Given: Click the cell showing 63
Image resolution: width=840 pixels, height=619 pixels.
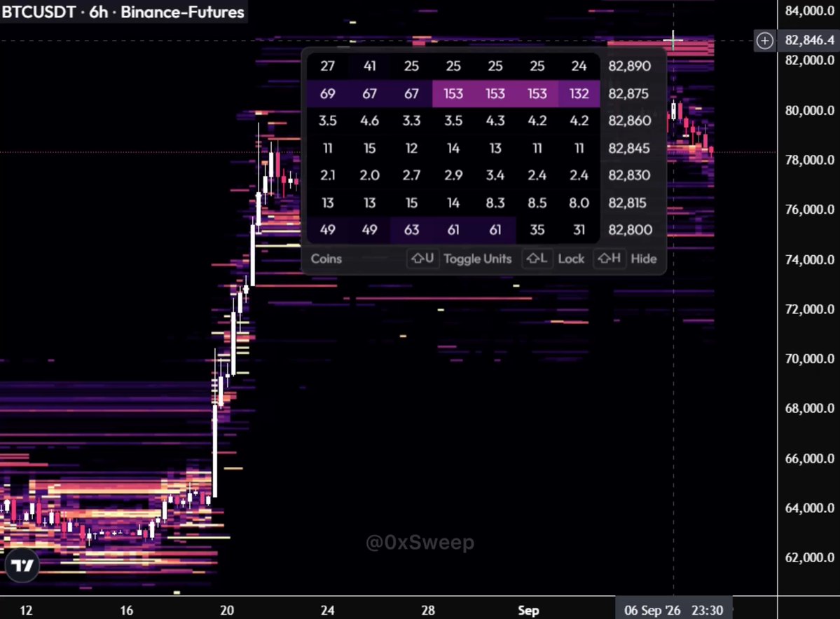Looking at the screenshot, I should (411, 230).
